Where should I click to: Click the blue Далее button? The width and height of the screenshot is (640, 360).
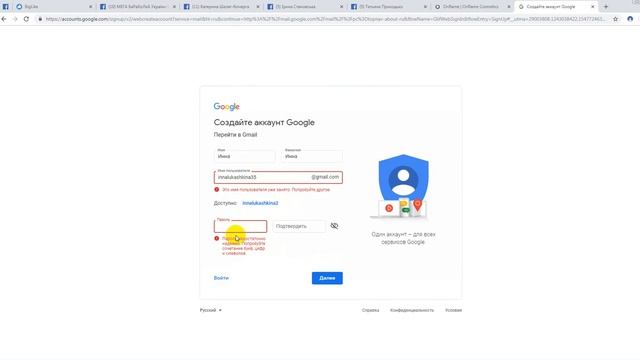click(x=327, y=278)
